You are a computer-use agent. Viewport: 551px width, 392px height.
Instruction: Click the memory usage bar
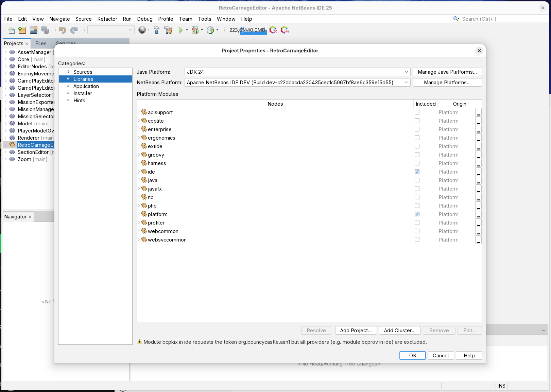[x=247, y=30]
